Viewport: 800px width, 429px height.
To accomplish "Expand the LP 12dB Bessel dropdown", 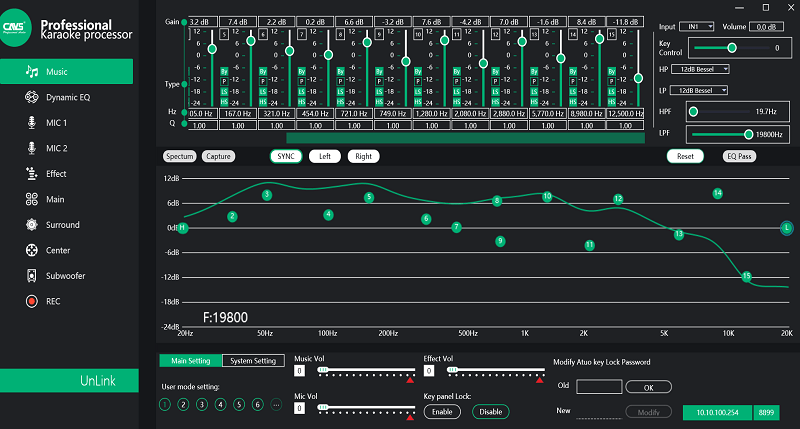I will point(698,90).
